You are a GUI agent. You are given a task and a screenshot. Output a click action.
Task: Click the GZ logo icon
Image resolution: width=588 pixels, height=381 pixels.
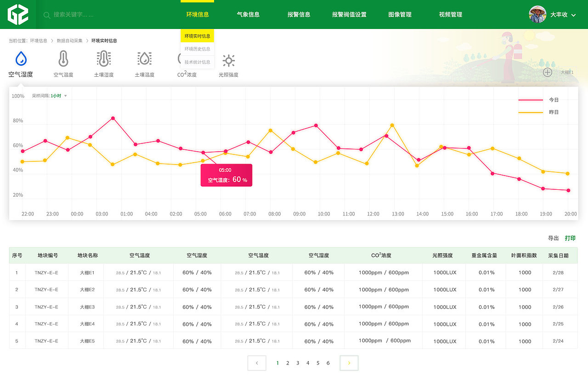click(18, 14)
